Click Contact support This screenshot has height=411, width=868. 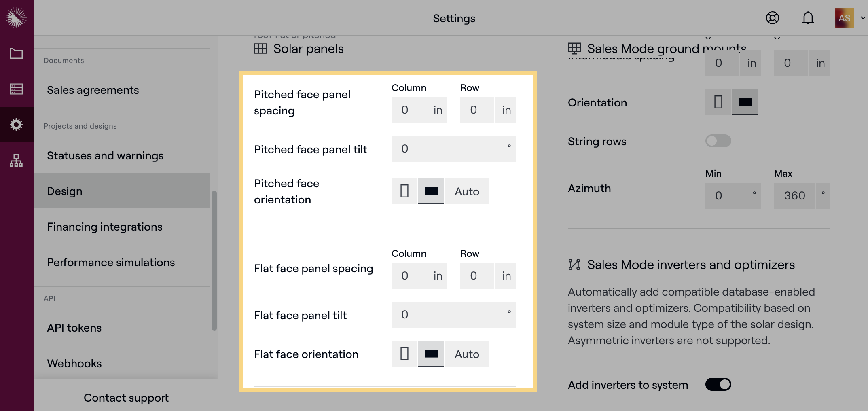point(126,398)
